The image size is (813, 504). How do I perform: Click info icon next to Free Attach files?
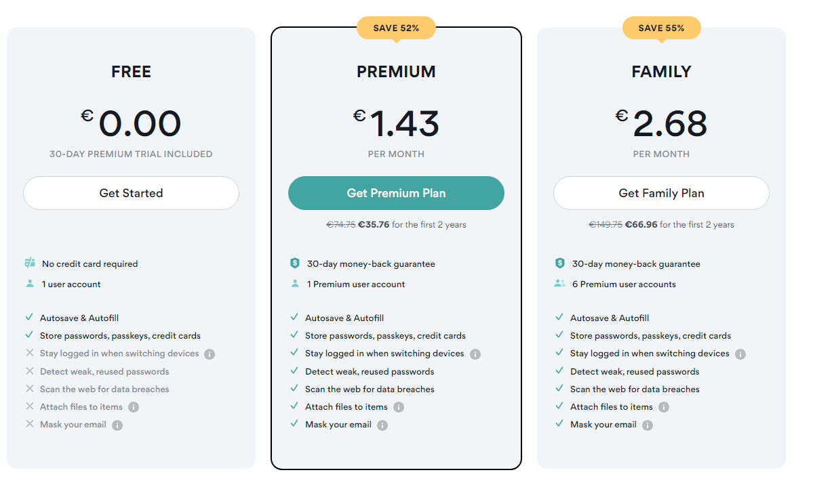tap(134, 407)
